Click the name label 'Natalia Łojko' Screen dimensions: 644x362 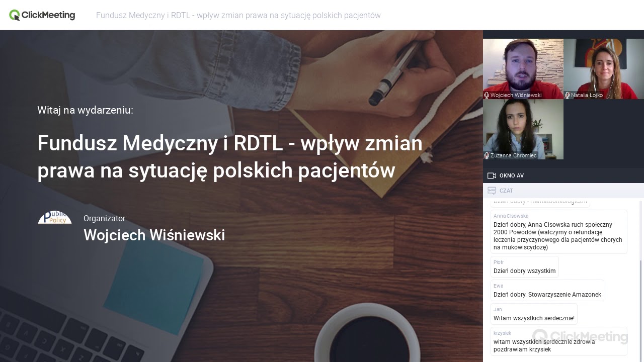point(587,95)
